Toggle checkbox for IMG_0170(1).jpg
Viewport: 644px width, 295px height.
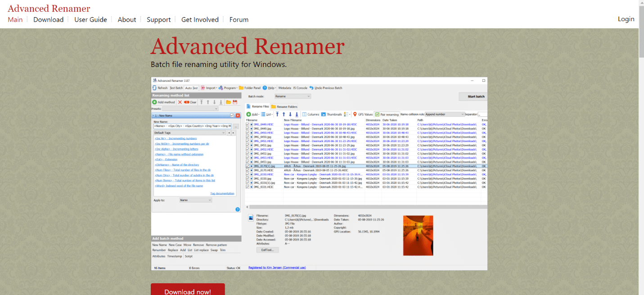pos(248,166)
